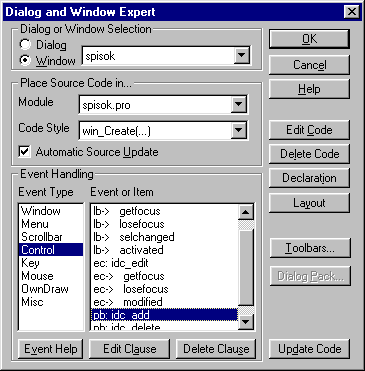This screenshot has width=365, height=371.
Task: Select Menu in Event Type list
Action: 51,224
